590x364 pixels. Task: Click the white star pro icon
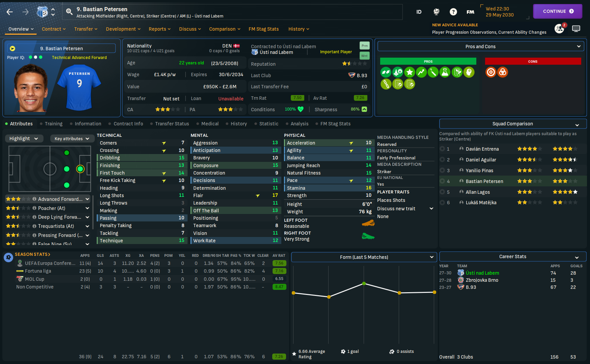pos(410,72)
